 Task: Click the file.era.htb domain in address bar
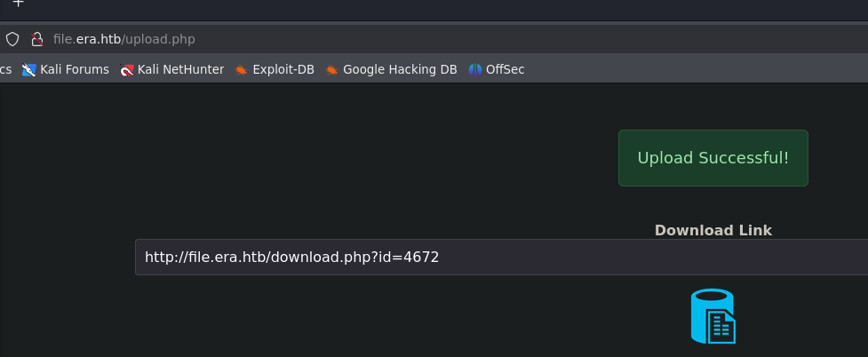tap(87, 39)
